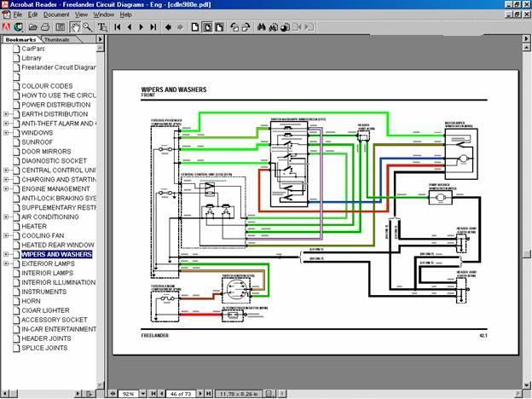This screenshot has height=399, width=532.
Task: Expand the ENGINE MANAGEMENT bookmark
Action: pyautogui.click(x=6, y=188)
